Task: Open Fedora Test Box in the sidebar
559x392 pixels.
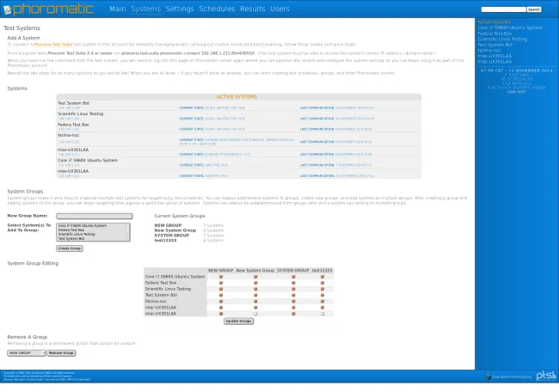Action: pyautogui.click(x=494, y=34)
